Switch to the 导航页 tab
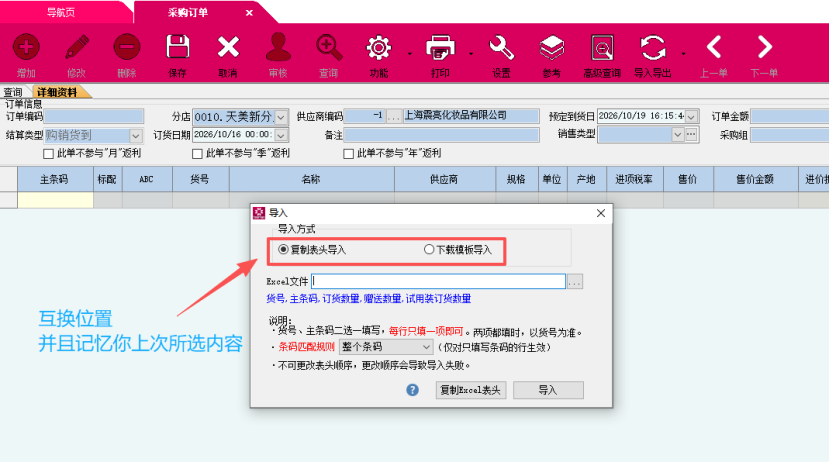This screenshot has width=829, height=462. tap(61, 13)
